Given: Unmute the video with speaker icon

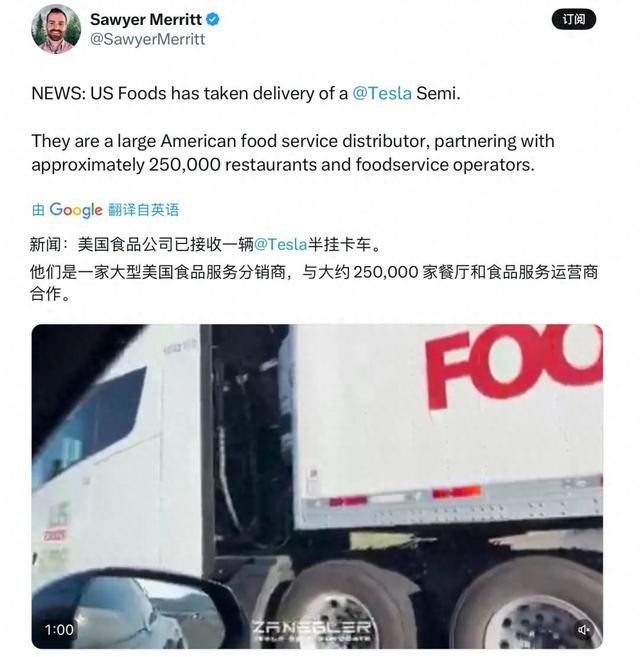Looking at the screenshot, I should click(584, 629).
